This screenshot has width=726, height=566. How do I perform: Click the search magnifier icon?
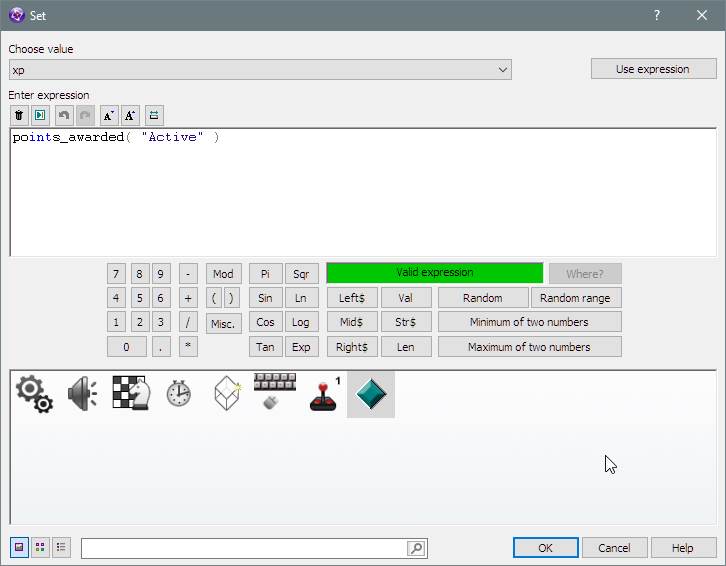416,548
